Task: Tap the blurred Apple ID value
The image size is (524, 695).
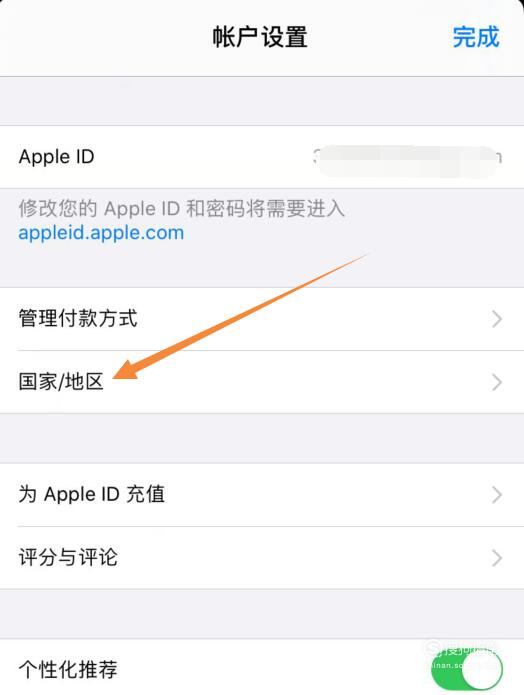Action: (x=407, y=159)
